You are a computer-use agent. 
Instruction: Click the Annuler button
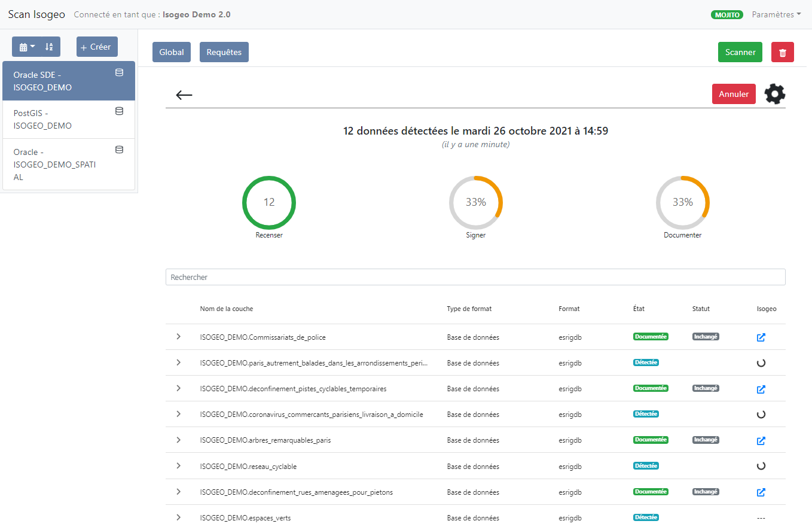pyautogui.click(x=734, y=94)
